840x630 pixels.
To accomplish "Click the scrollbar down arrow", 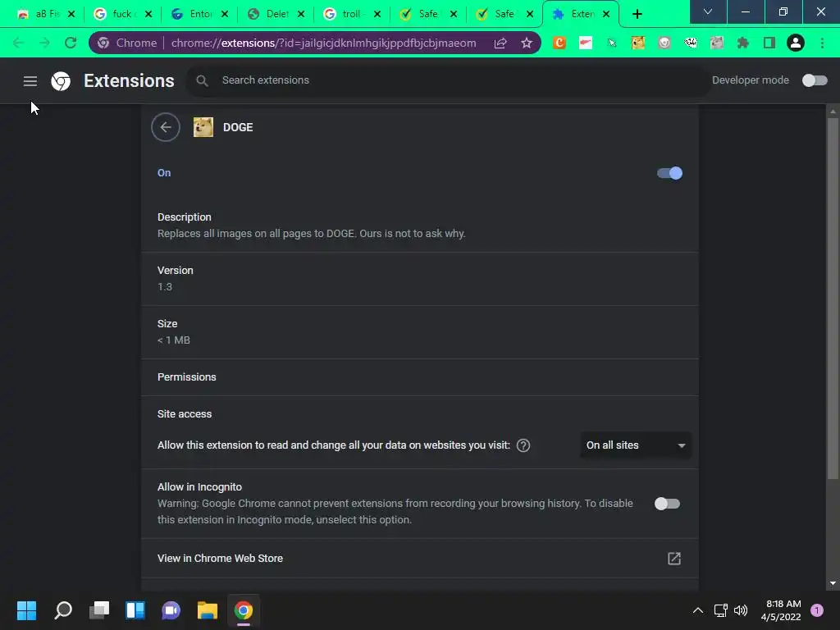I will point(833,583).
